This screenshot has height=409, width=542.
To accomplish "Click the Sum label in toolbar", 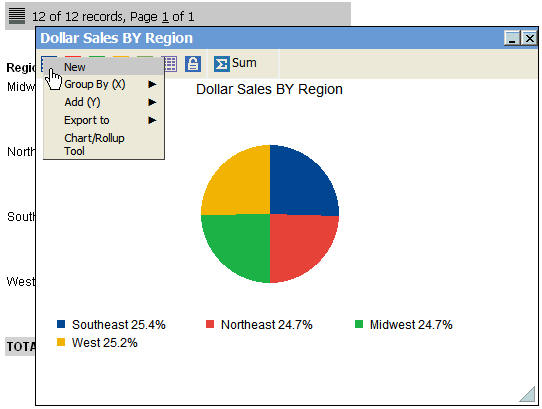I will [244, 63].
